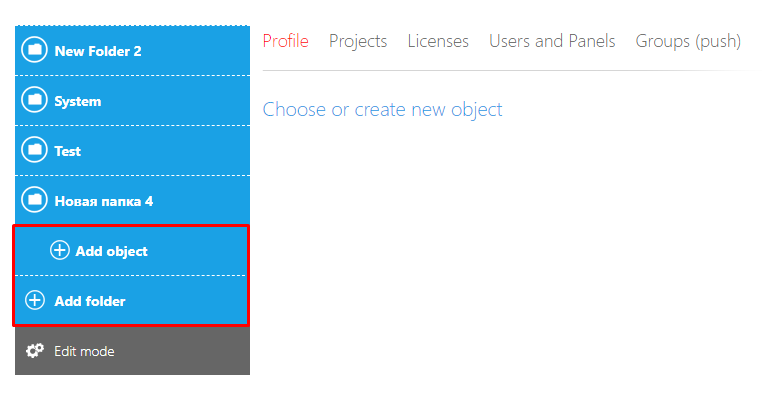This screenshot has width=784, height=395.
Task: Click the Edit mode gear icon
Action: coord(34,350)
